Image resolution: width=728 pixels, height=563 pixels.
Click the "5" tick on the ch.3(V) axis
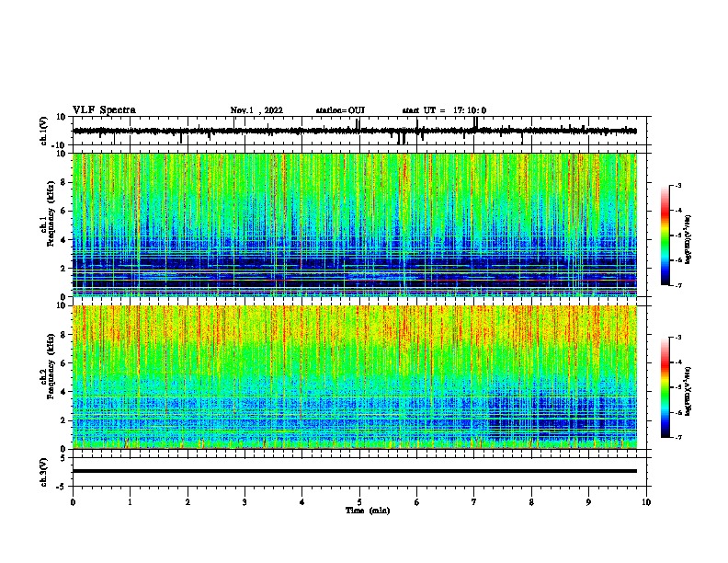(64, 458)
